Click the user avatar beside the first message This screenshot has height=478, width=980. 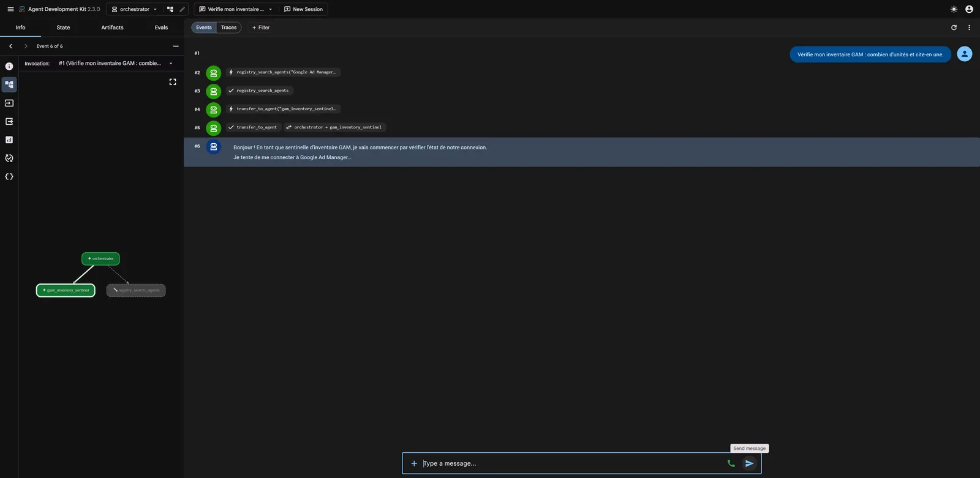tap(965, 54)
